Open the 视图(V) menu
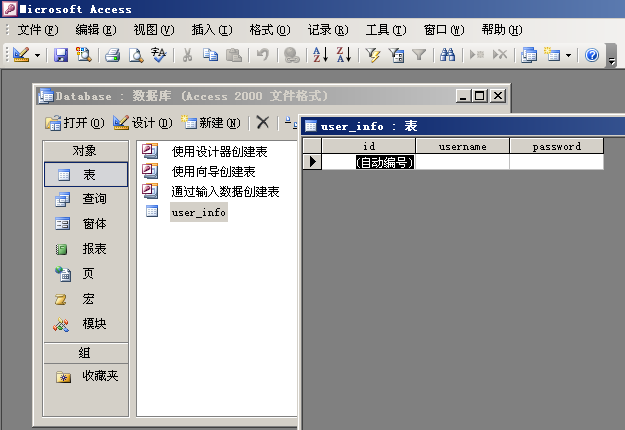625x430 pixels. 154,30
